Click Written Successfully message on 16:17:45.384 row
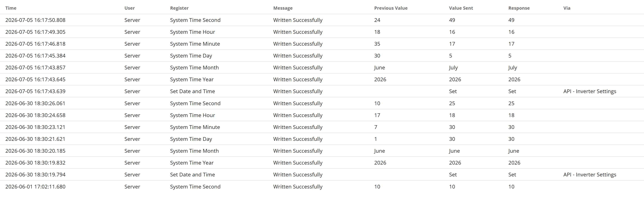 tap(298, 56)
